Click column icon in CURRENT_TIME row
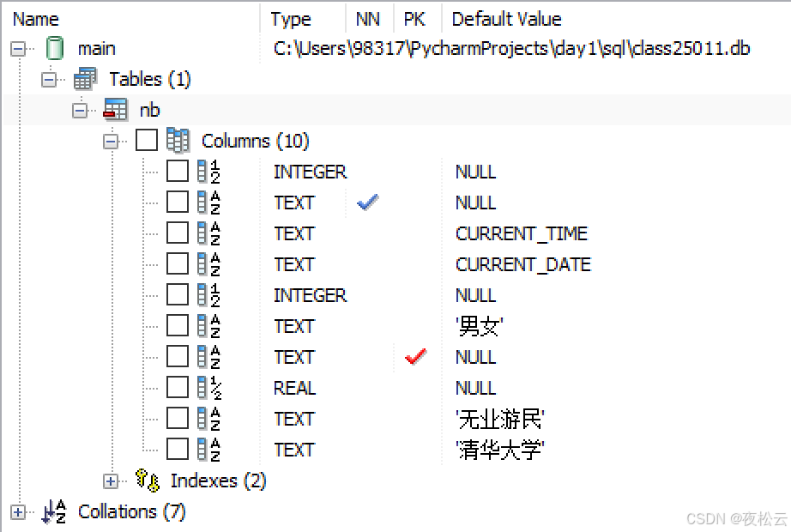The height and width of the screenshot is (532, 791). pyautogui.click(x=208, y=233)
